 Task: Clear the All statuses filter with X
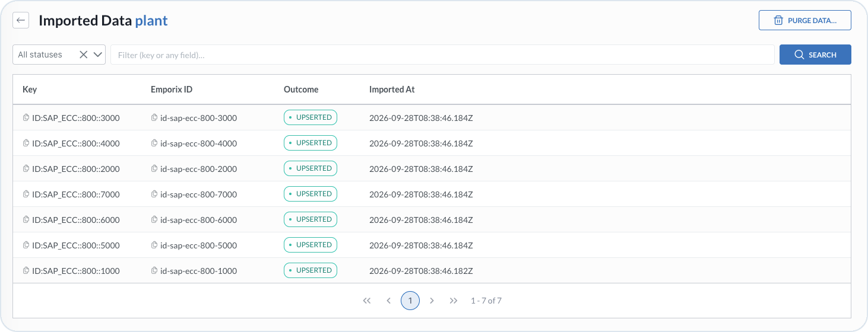[x=84, y=55]
